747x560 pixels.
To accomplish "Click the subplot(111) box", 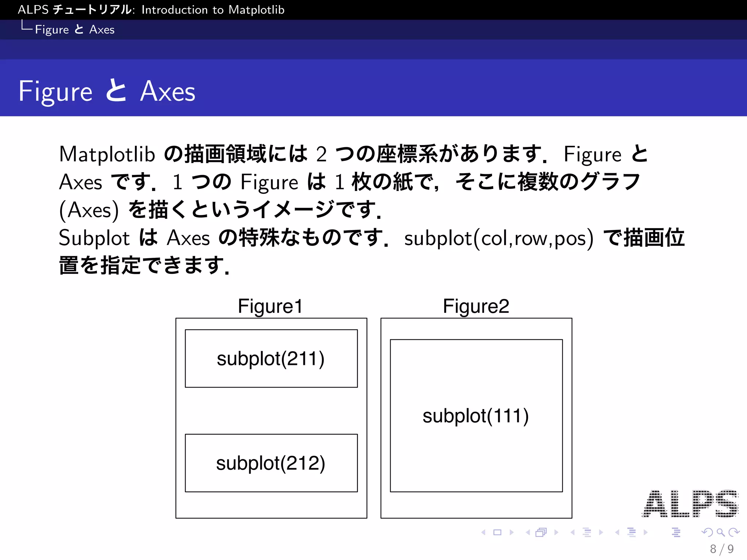I will pyautogui.click(x=476, y=416).
